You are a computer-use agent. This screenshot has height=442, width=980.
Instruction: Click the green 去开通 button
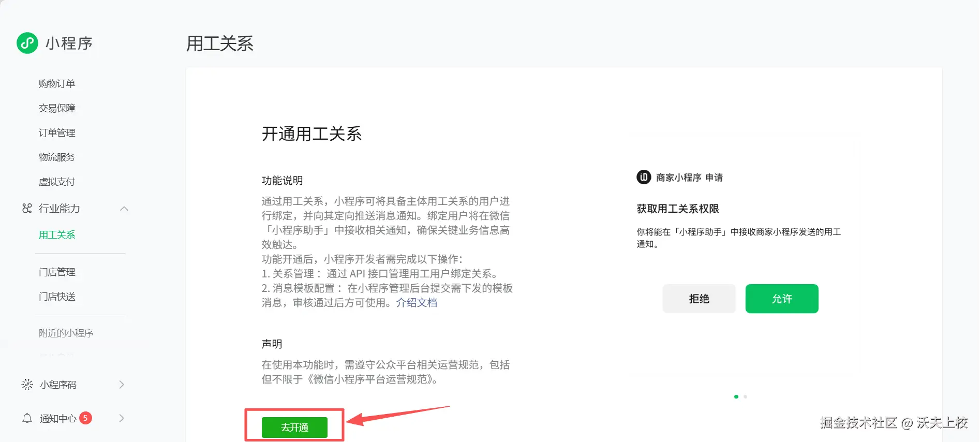coord(294,427)
